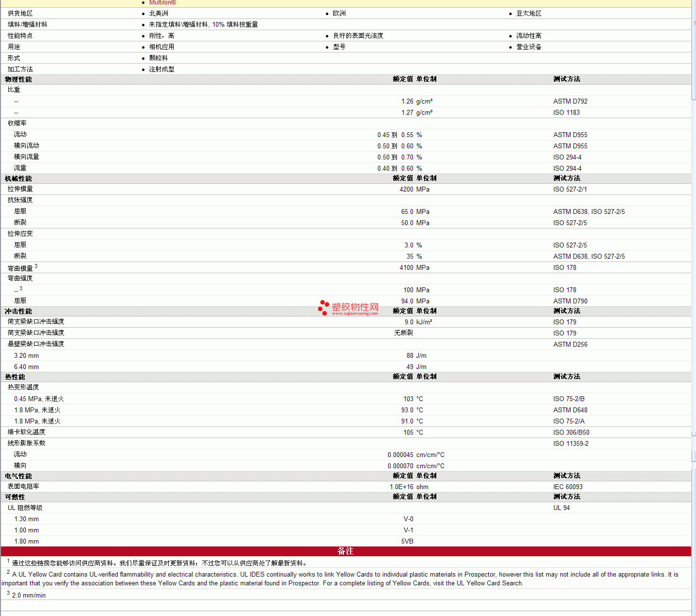Click the 物理性能 section header
The width and height of the screenshot is (696, 616).
[18, 79]
